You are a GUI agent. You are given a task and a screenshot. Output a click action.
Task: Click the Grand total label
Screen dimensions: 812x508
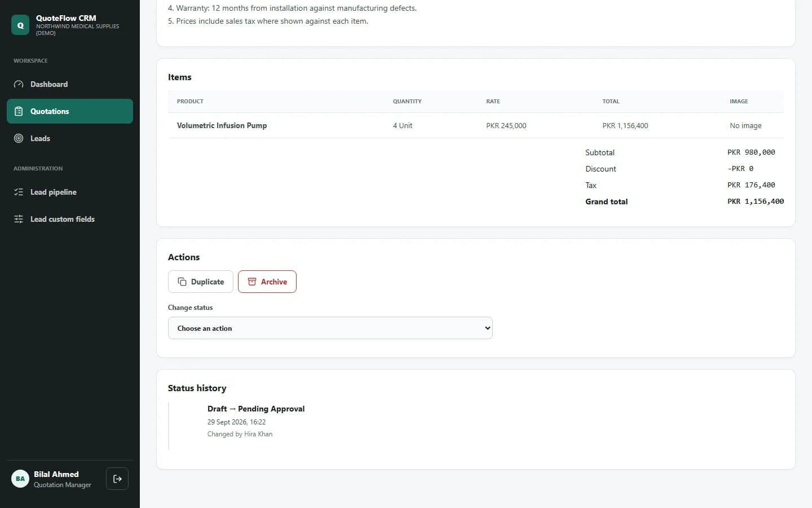pos(606,202)
